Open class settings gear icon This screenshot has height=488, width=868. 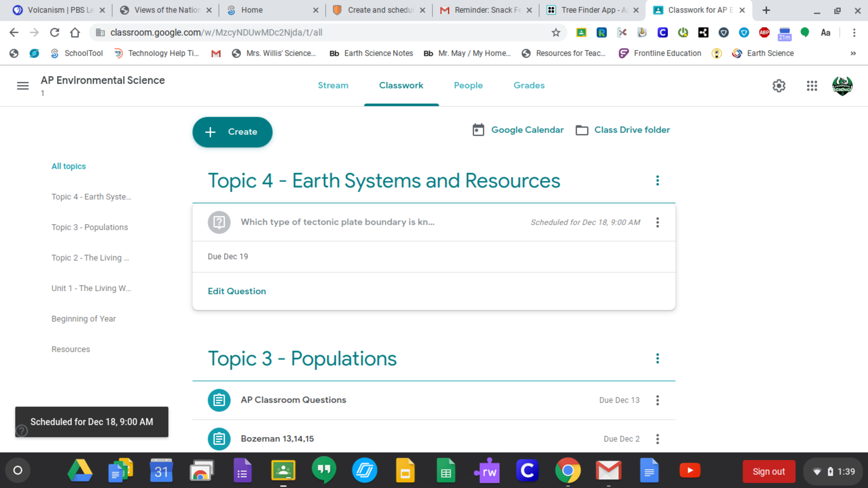pos(779,86)
